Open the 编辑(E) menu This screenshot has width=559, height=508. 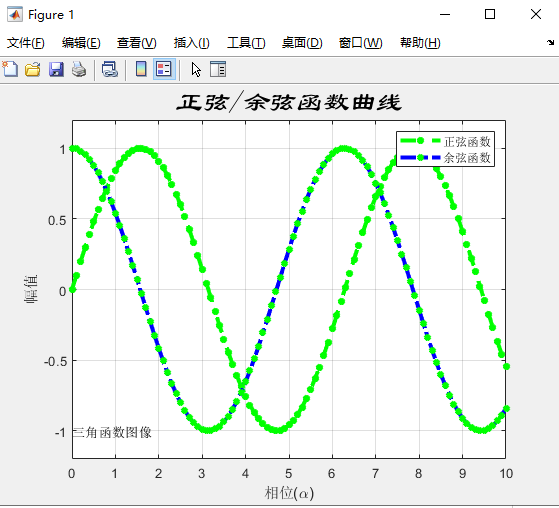tap(81, 43)
